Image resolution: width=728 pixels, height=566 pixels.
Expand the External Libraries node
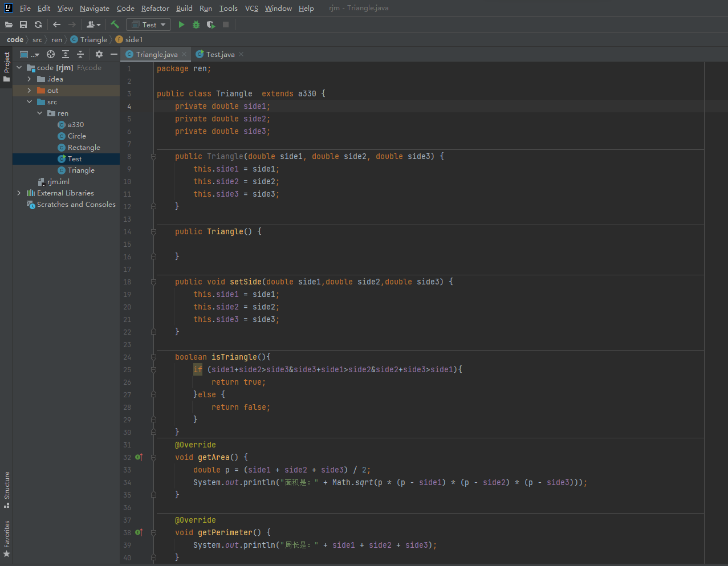(19, 193)
